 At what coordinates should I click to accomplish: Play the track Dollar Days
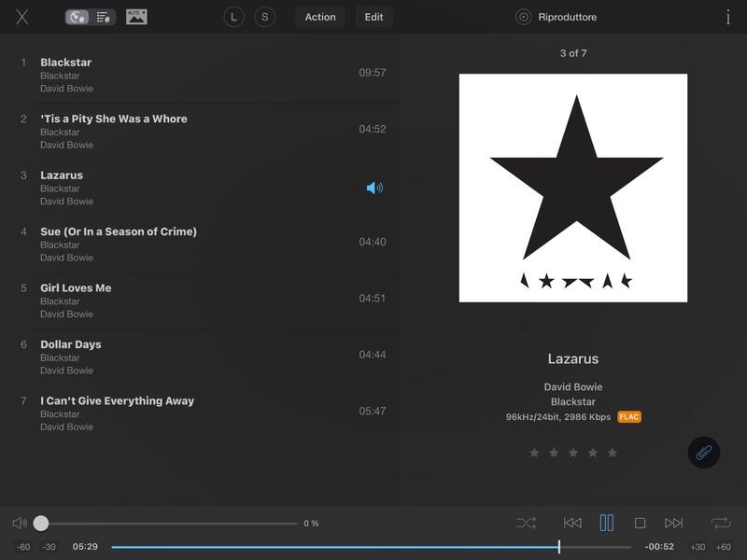[x=71, y=344]
